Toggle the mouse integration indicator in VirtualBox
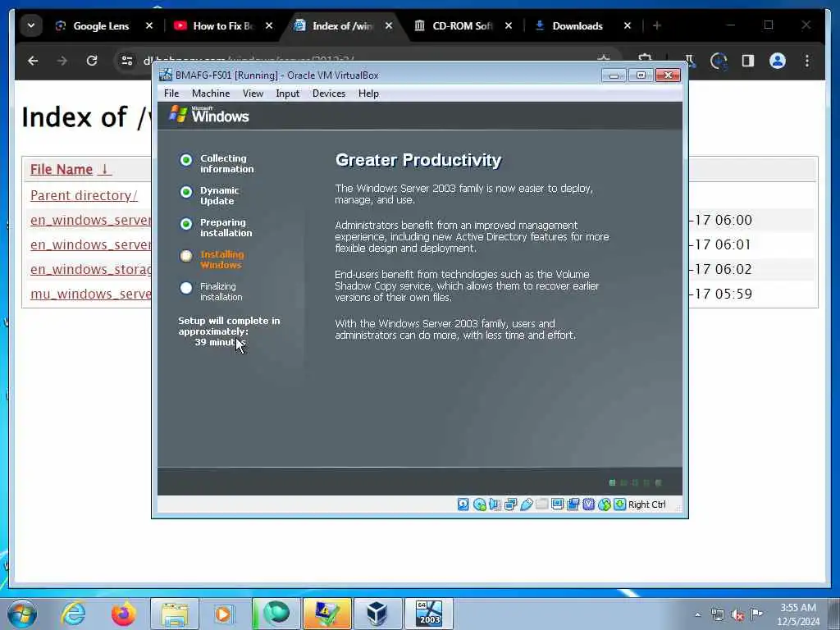840x630 pixels. (605, 504)
